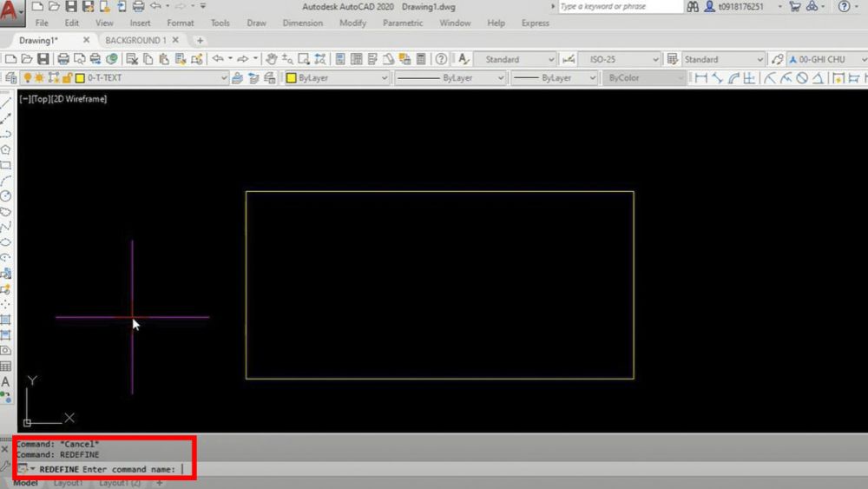Open Standard table style dropdown

(x=724, y=59)
